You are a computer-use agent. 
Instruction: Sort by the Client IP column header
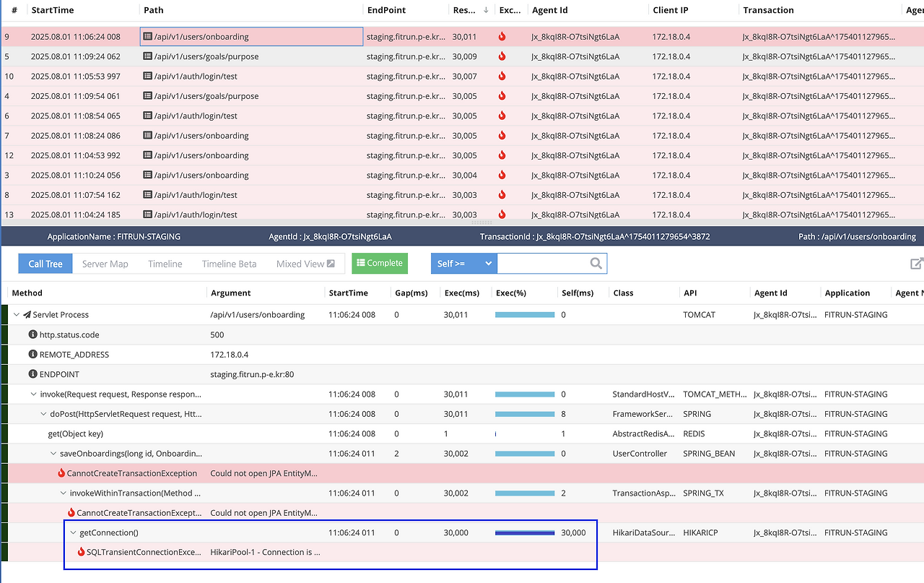(671, 10)
